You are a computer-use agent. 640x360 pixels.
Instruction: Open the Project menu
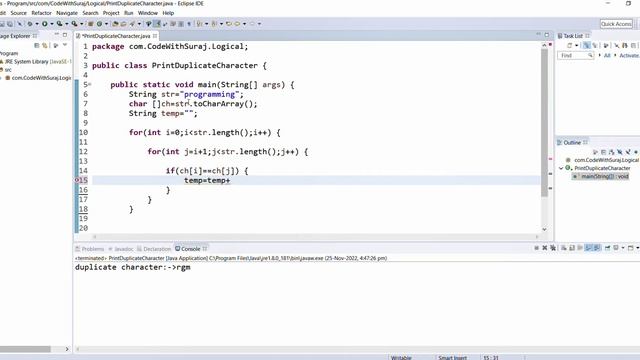pyautogui.click(x=111, y=13)
